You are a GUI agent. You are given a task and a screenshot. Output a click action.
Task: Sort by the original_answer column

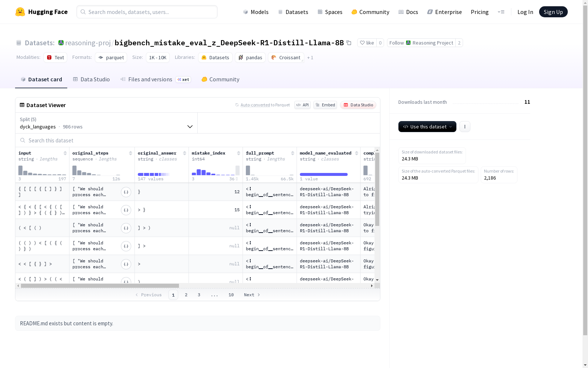pyautogui.click(x=184, y=153)
